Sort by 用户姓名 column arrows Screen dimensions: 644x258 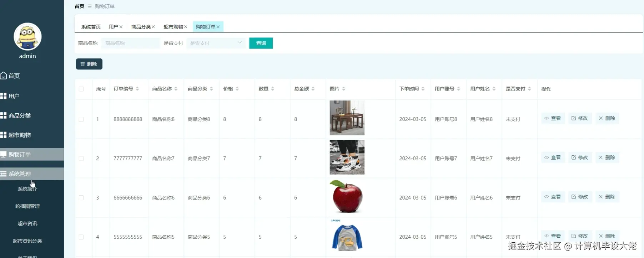click(494, 89)
